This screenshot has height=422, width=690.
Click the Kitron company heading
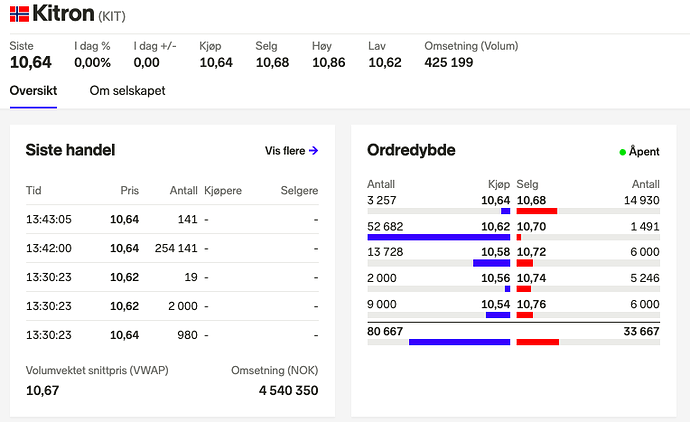point(63,13)
